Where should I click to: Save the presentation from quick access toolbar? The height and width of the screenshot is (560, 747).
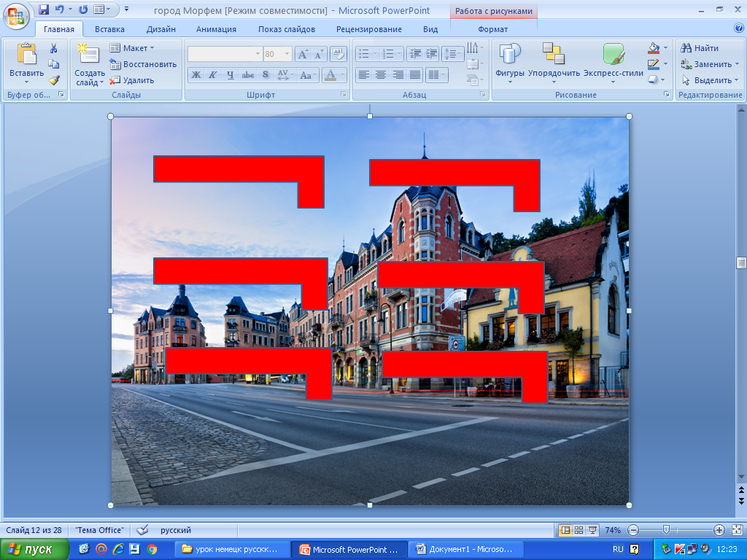pyautogui.click(x=44, y=10)
